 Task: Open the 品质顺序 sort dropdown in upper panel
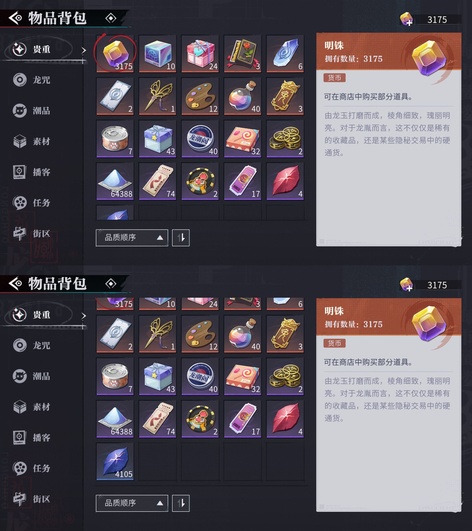coord(132,238)
